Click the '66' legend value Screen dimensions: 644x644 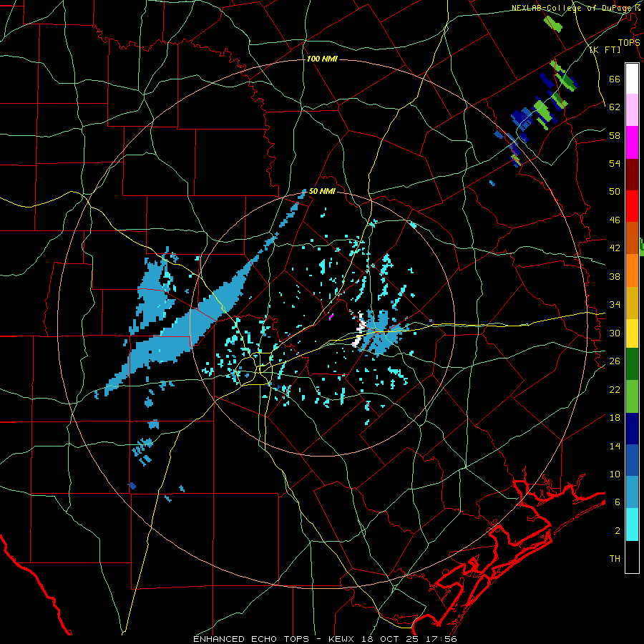(615, 79)
